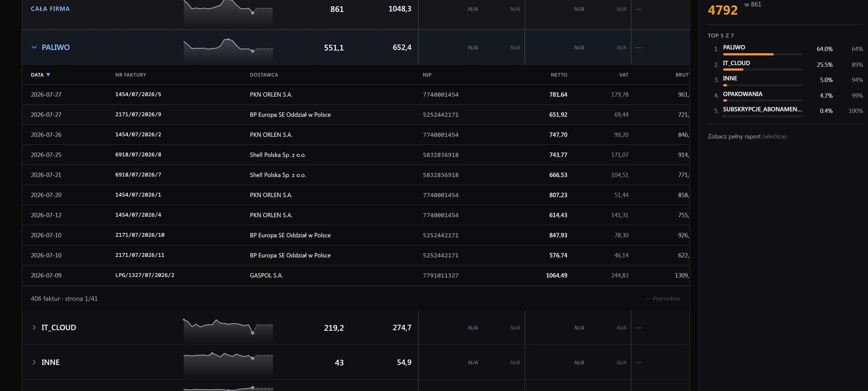Expand the INNE category row
The image size is (868, 391).
click(x=34, y=362)
